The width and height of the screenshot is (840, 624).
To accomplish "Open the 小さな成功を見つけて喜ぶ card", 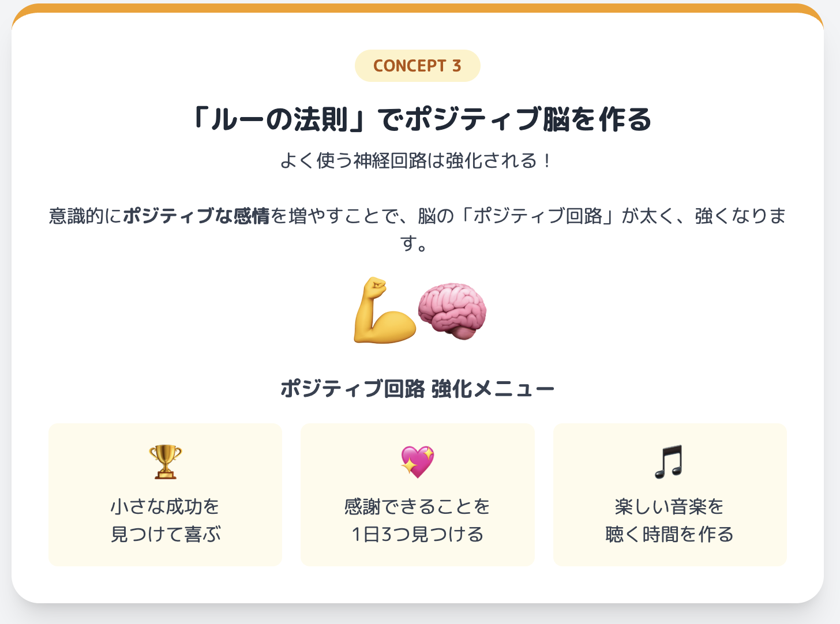I will pyautogui.click(x=165, y=495).
